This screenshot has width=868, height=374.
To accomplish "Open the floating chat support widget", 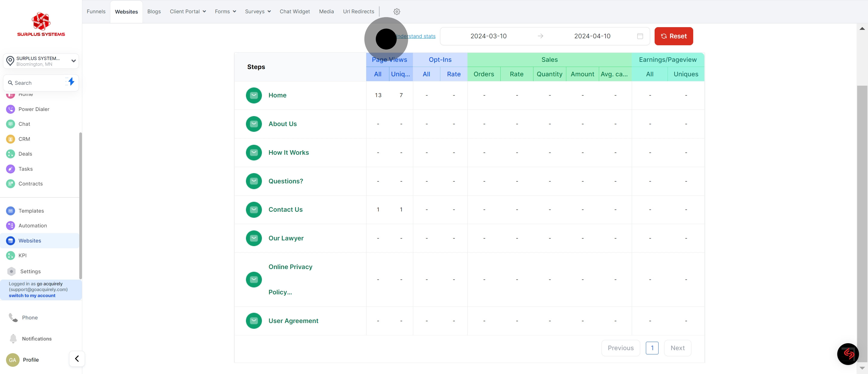I will point(848,354).
